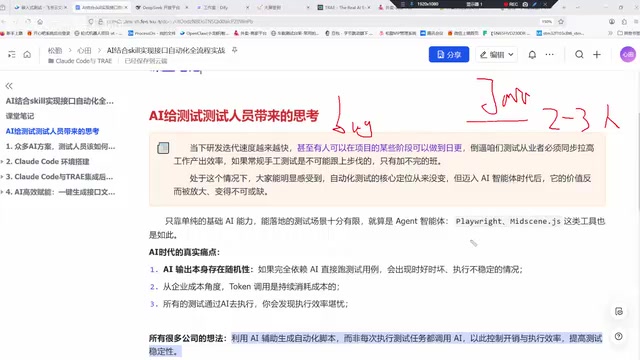This screenshot has width=640, height=360.
Task: Switch to the DeepSeek 开放平台 browser tab
Action: 161,7
